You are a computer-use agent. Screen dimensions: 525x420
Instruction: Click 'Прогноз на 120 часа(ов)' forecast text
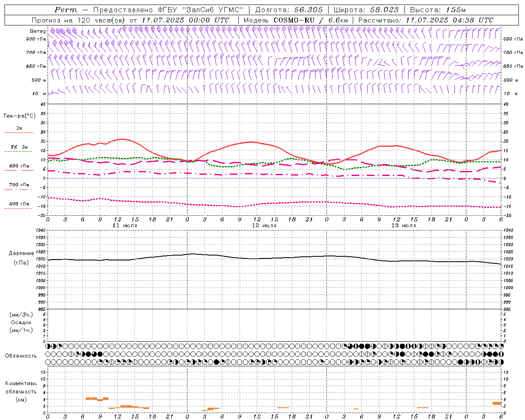79,20
